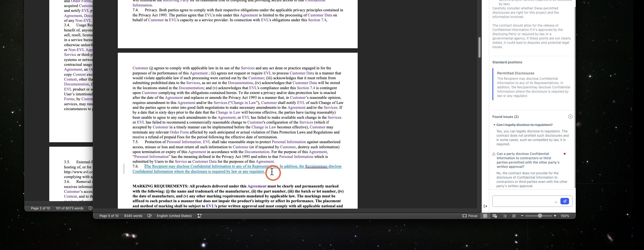The height and width of the screenshot is (250, 644).
Task: Click the exit arrow icon beside the chat box
Action: [485, 206]
